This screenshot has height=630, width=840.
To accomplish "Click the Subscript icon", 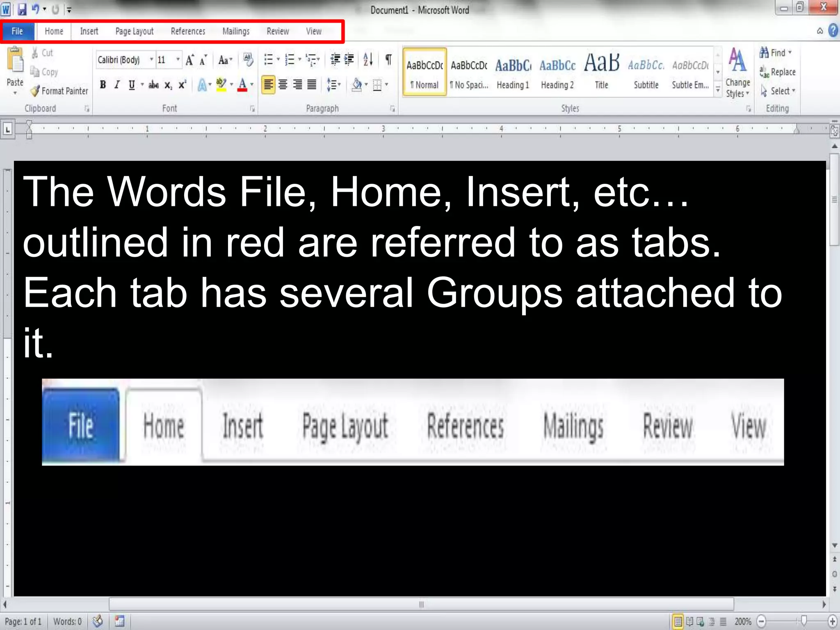I will 168,85.
